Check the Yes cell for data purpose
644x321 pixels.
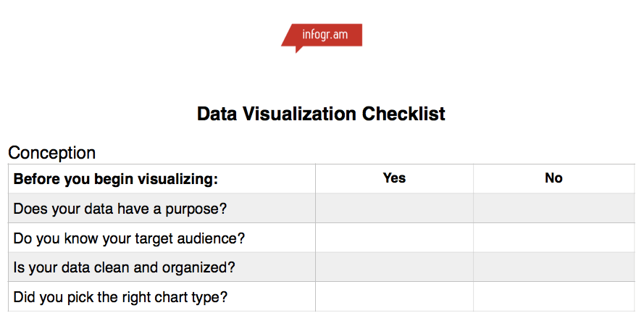tap(394, 208)
